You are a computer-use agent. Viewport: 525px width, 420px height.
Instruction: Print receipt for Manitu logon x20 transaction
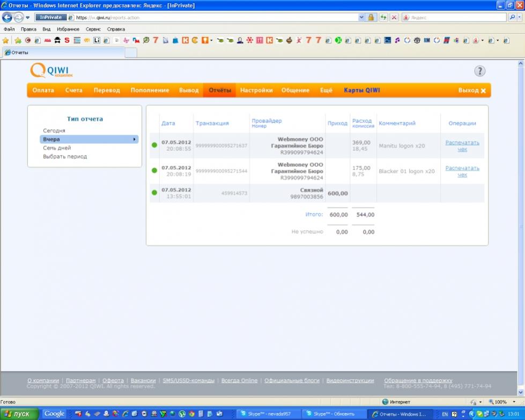462,146
